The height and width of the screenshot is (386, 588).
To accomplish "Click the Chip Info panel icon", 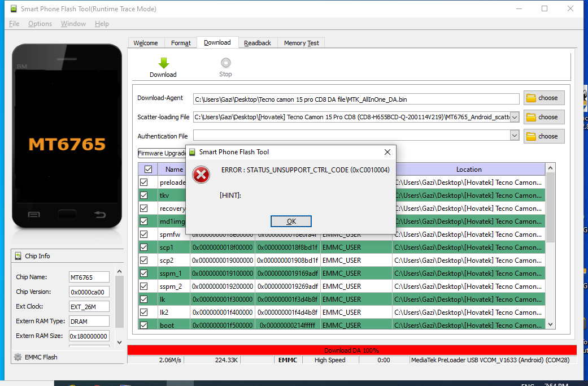I will tap(18, 256).
